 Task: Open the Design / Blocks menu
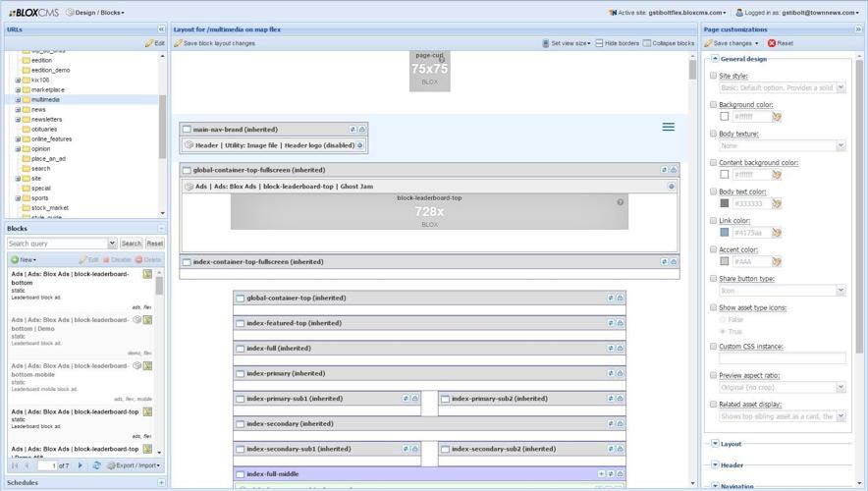tap(95, 12)
